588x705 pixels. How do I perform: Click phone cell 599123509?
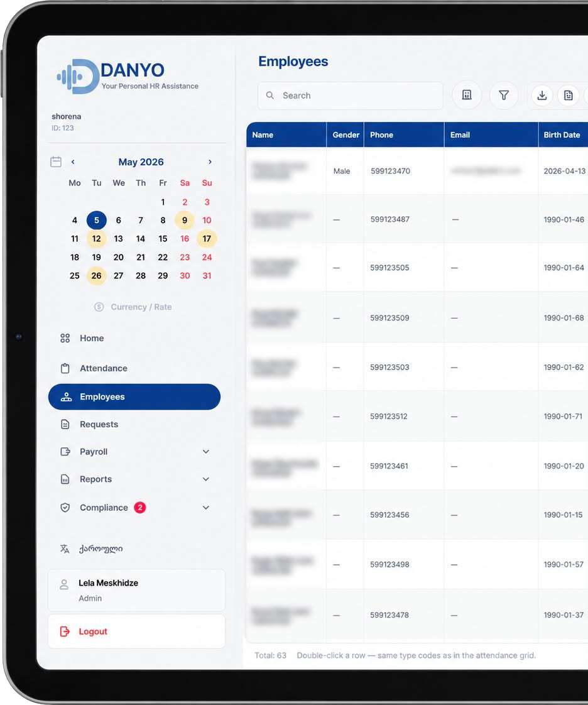pos(389,318)
